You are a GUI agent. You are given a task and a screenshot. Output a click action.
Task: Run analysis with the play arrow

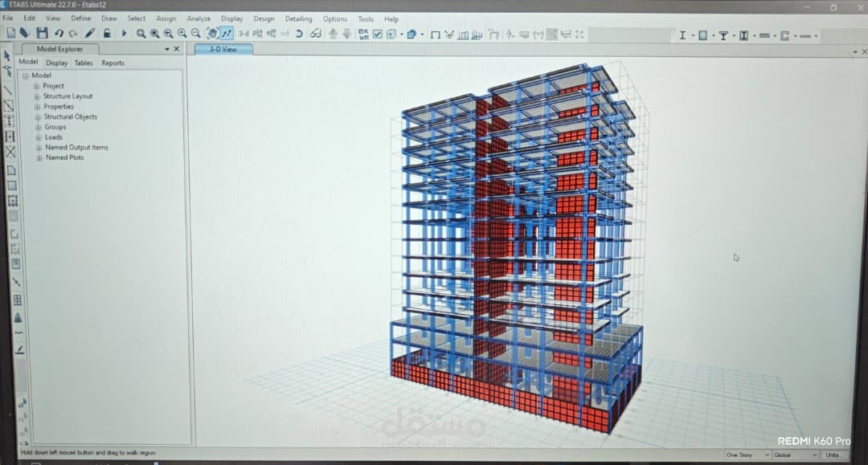click(x=124, y=34)
